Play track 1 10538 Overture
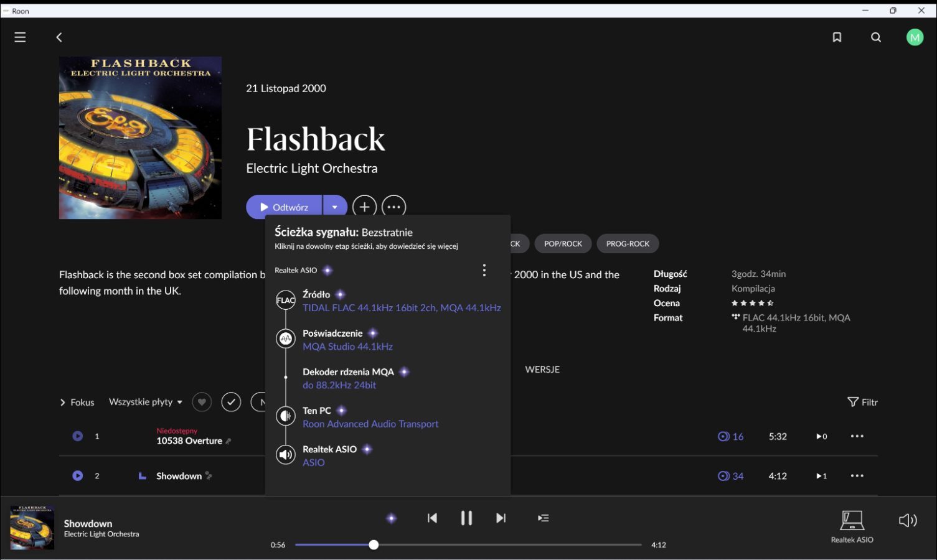This screenshot has height=560, width=937. click(x=77, y=436)
